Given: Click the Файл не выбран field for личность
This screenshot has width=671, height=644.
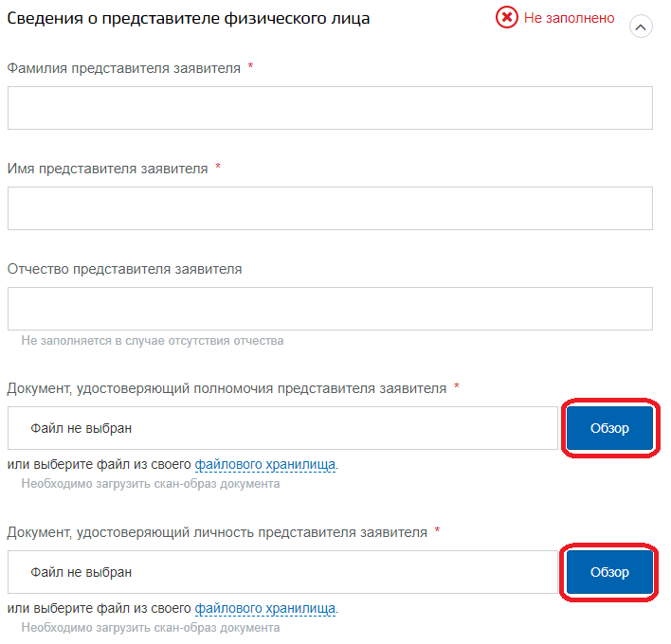Looking at the screenshot, I should coord(282,572).
